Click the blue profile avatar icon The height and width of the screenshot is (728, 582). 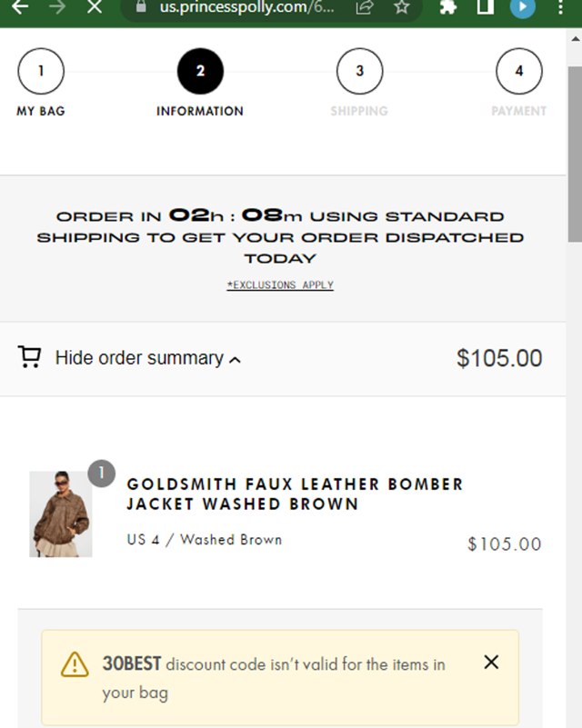[522, 7]
